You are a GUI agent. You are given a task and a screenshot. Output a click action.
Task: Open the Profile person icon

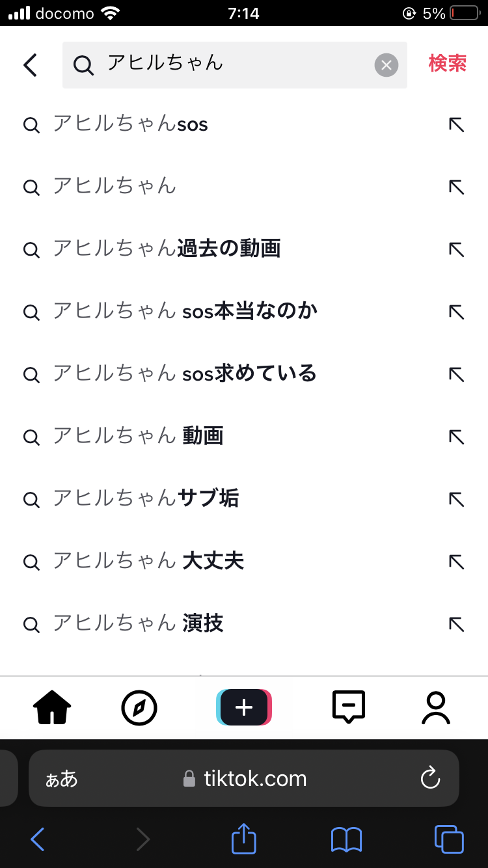[435, 707]
